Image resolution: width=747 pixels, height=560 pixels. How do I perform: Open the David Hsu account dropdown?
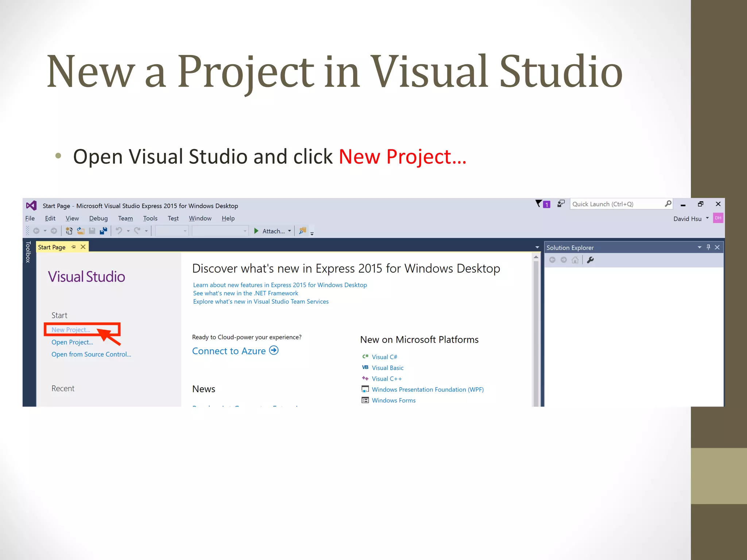point(707,218)
